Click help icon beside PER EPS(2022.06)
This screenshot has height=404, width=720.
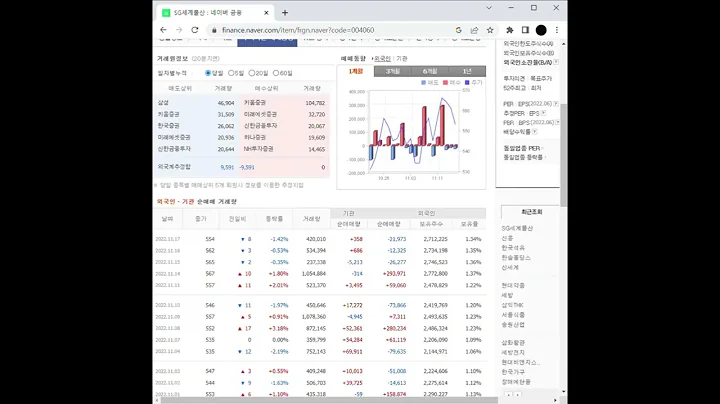[556, 104]
